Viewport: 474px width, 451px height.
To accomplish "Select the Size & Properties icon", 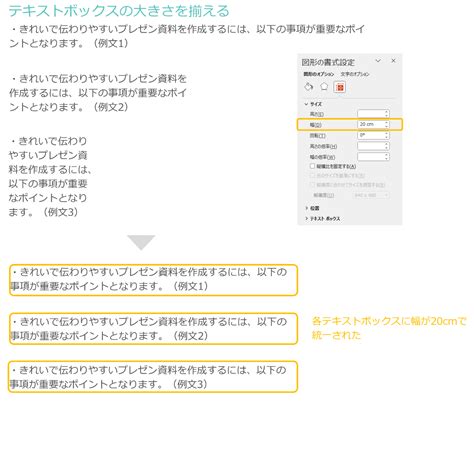I will tap(340, 87).
